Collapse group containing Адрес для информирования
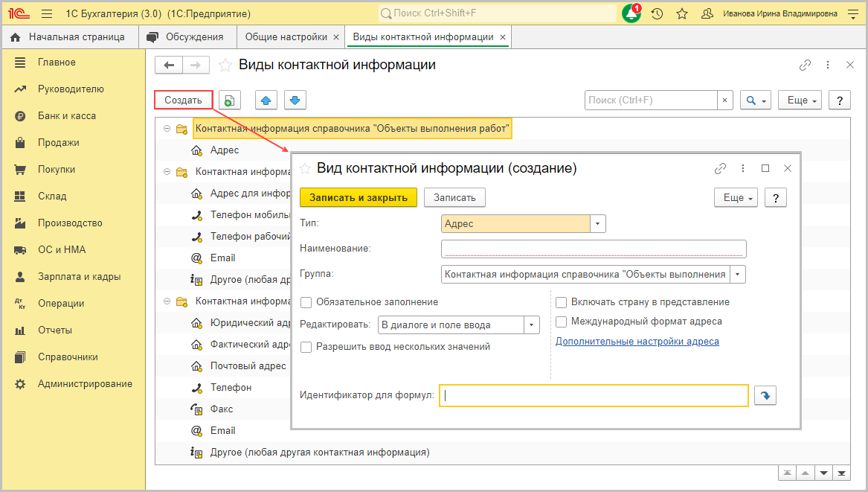 click(x=167, y=172)
